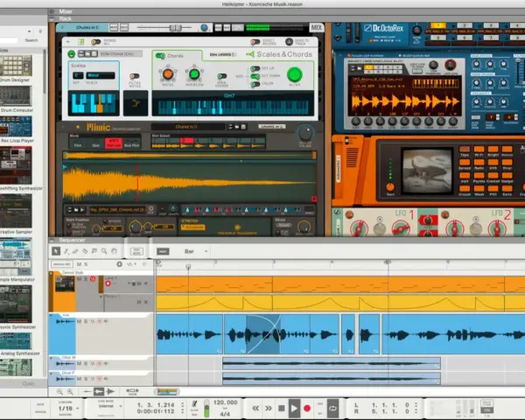Toggle monitoring speaker on Vox track
Viewport: 525px width, 420px height.
(106, 321)
